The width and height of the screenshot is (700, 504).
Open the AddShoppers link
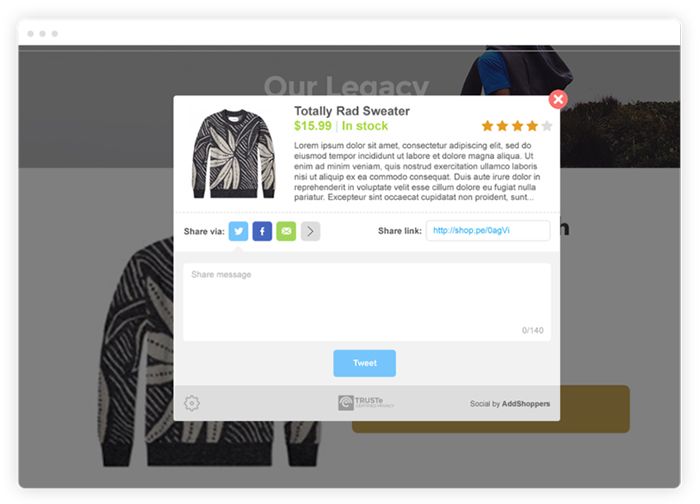(x=525, y=404)
